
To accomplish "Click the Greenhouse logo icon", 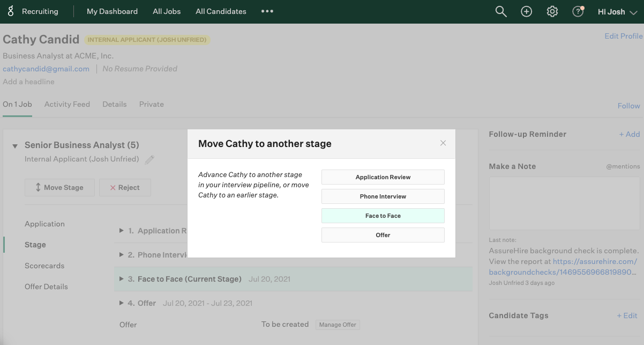I will click(x=10, y=11).
